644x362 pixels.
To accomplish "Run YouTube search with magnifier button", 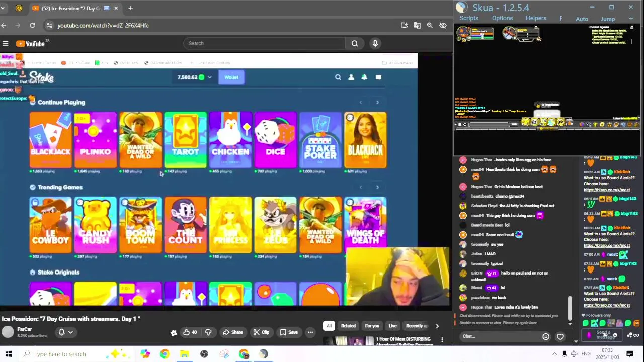I will coord(355,43).
